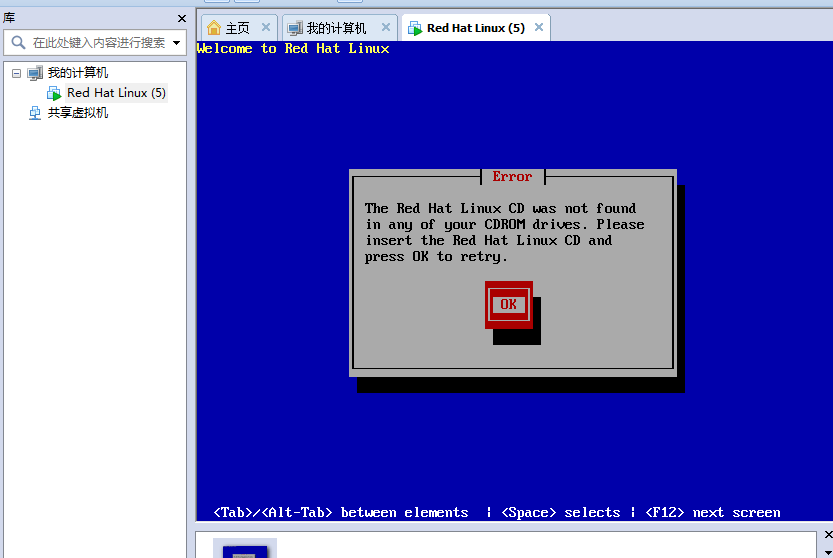Click the OK button in Error dialog
This screenshot has height=558, width=833.
pos(508,305)
